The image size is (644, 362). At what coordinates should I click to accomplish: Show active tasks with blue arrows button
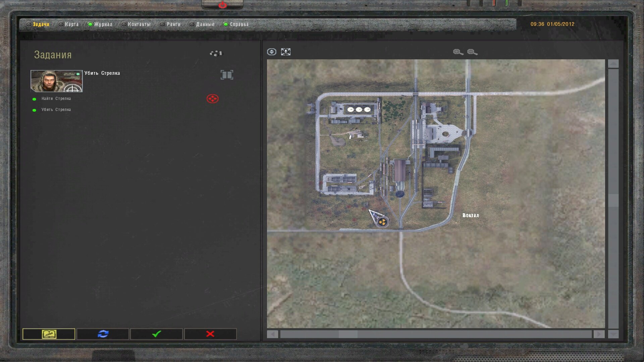(103, 334)
